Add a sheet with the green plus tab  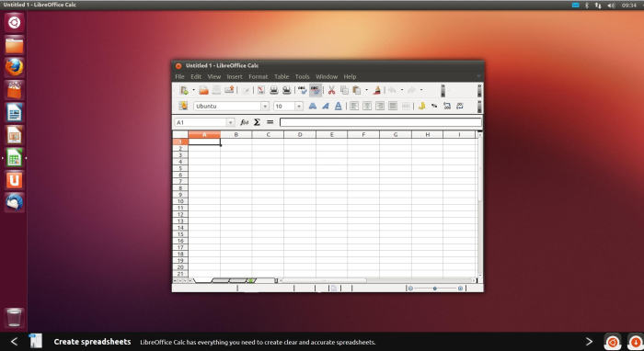tap(251, 280)
